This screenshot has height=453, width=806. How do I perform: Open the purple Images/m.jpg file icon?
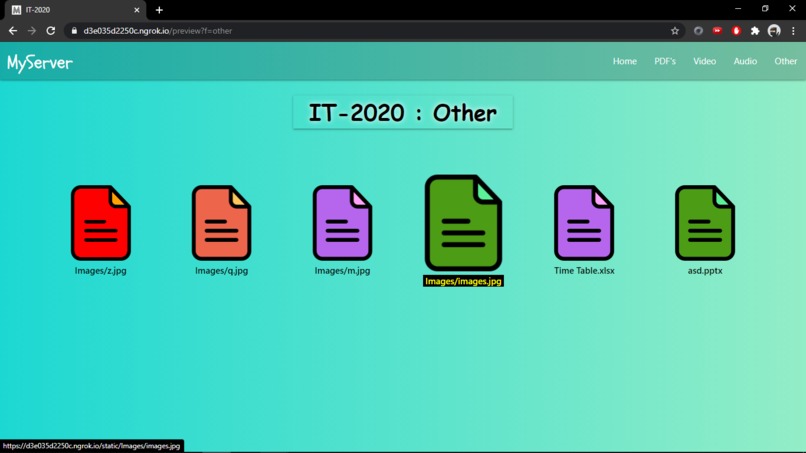pyautogui.click(x=342, y=223)
